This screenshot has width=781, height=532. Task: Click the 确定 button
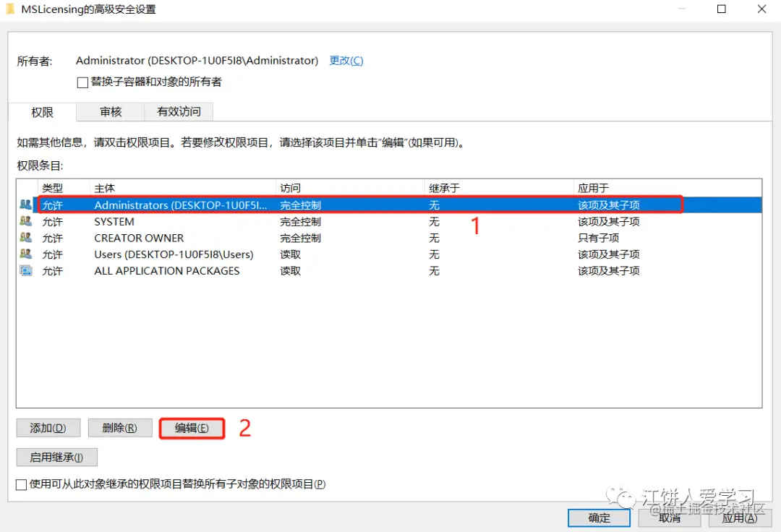pyautogui.click(x=599, y=518)
